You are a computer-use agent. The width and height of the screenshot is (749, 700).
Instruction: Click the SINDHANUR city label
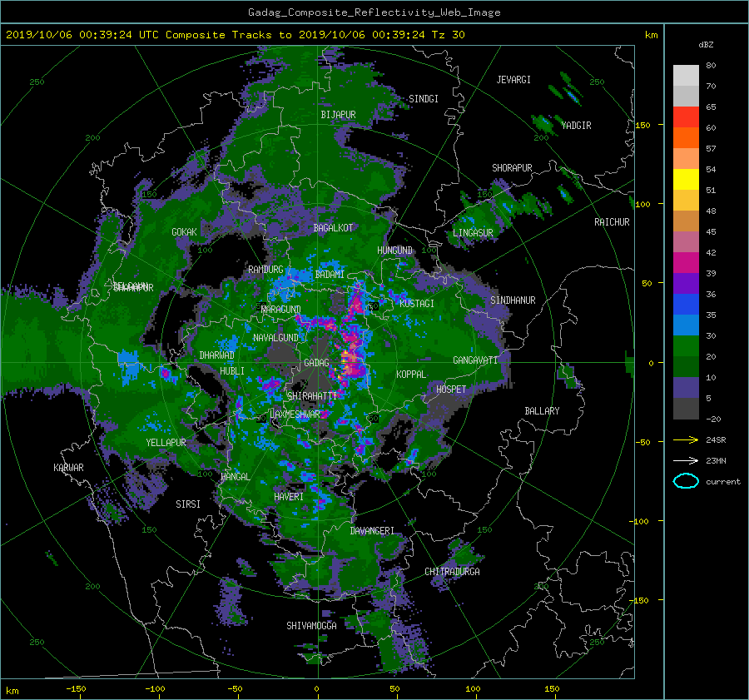click(513, 300)
